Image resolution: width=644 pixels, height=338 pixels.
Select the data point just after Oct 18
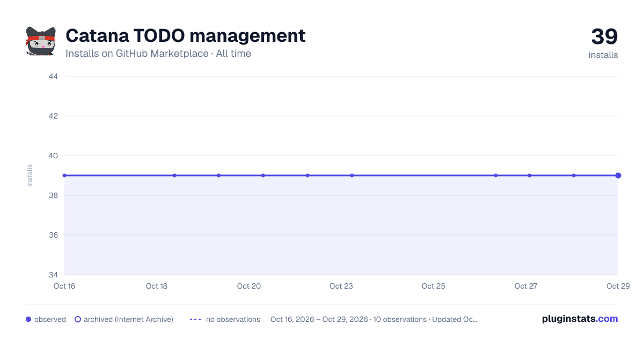point(174,175)
